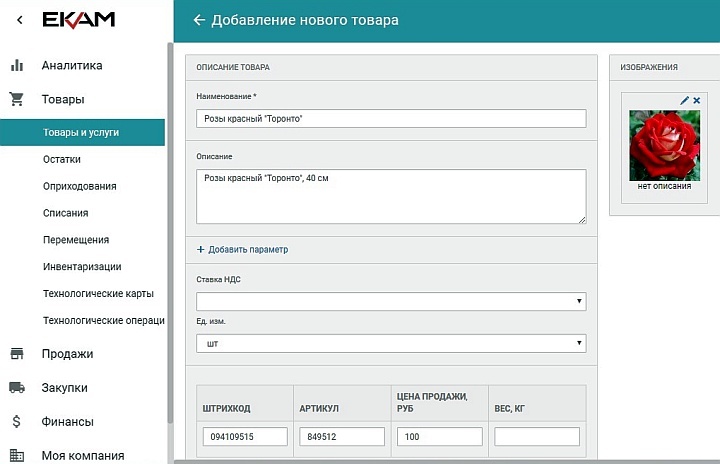Click the dollar icon next to Финансы
Screen dimensions: 720x464
[x=17, y=422]
